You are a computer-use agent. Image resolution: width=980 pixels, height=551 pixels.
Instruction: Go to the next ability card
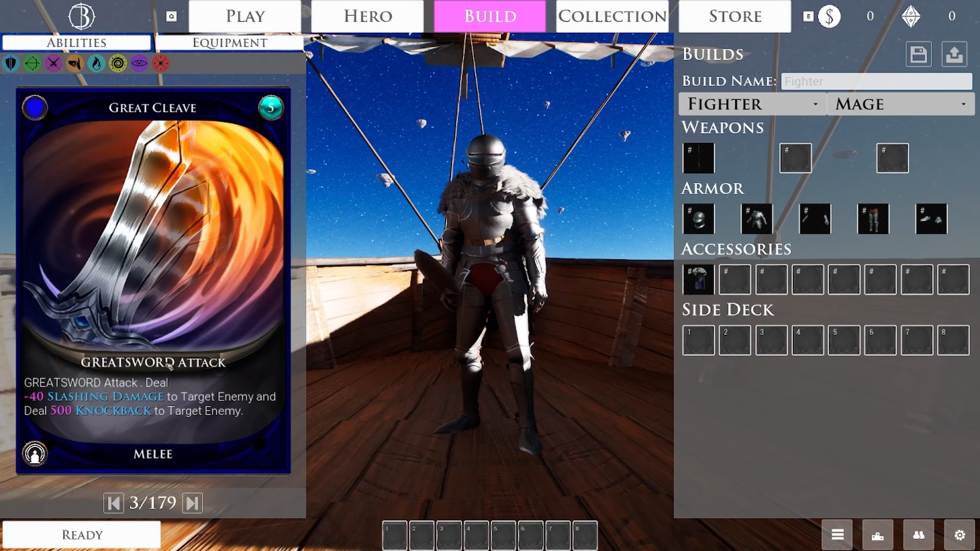click(192, 503)
